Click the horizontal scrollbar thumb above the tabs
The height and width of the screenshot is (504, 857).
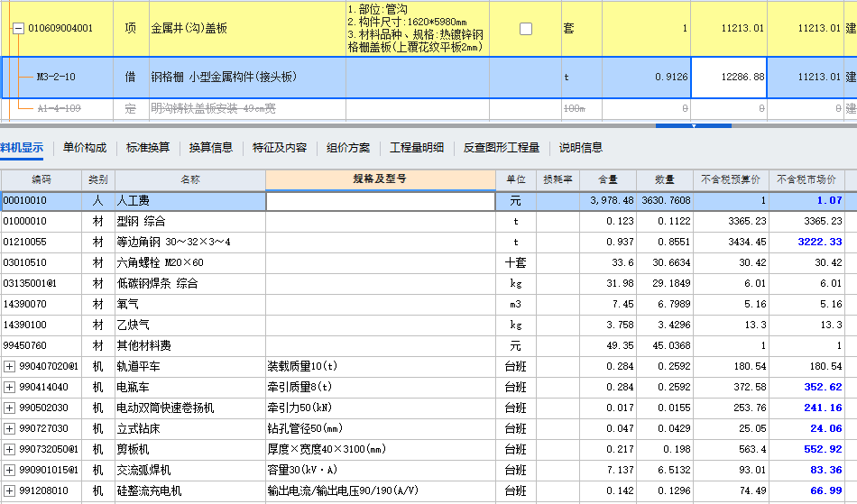click(x=693, y=125)
